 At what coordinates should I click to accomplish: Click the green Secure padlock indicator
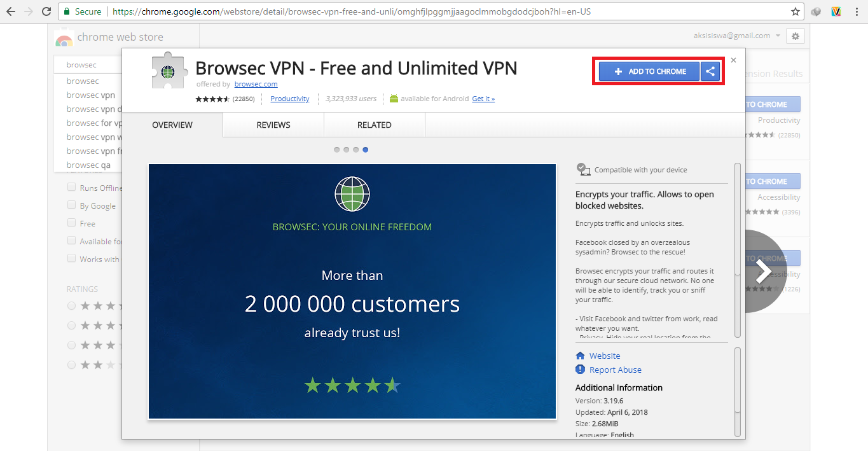83,11
